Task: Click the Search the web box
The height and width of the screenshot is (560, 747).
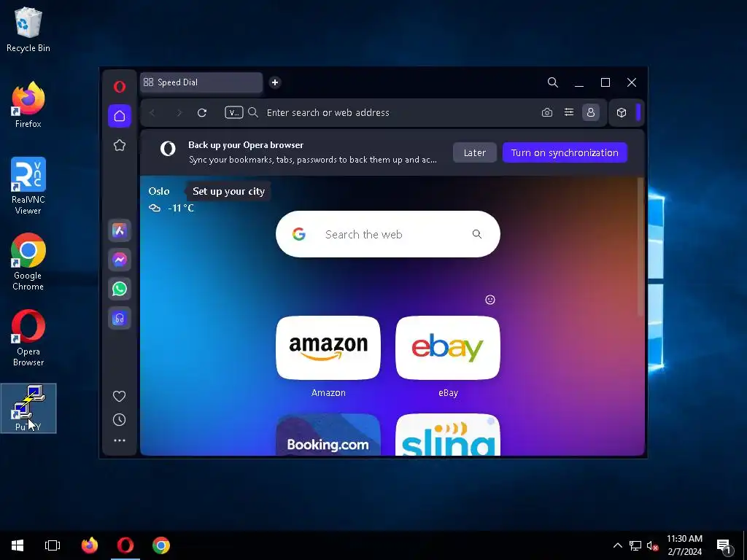Action: 388,234
